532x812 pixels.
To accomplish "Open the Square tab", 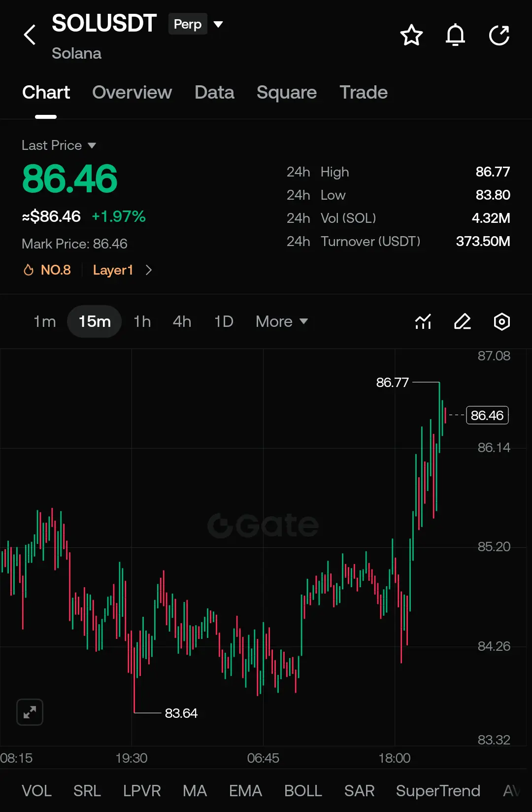I will [287, 92].
